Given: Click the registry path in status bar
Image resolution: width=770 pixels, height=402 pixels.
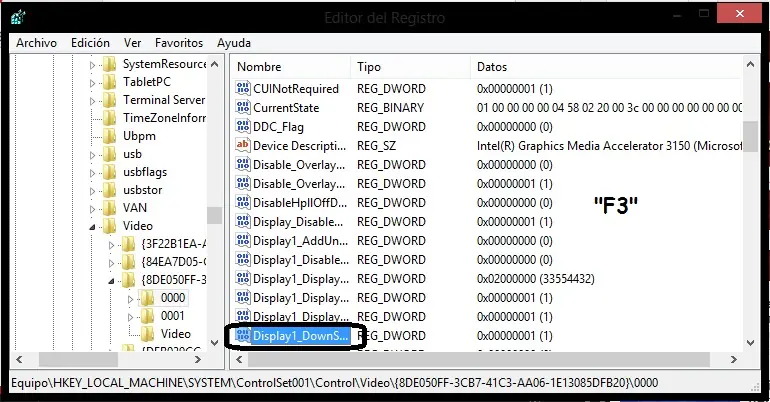Looking at the screenshot, I should (334, 383).
